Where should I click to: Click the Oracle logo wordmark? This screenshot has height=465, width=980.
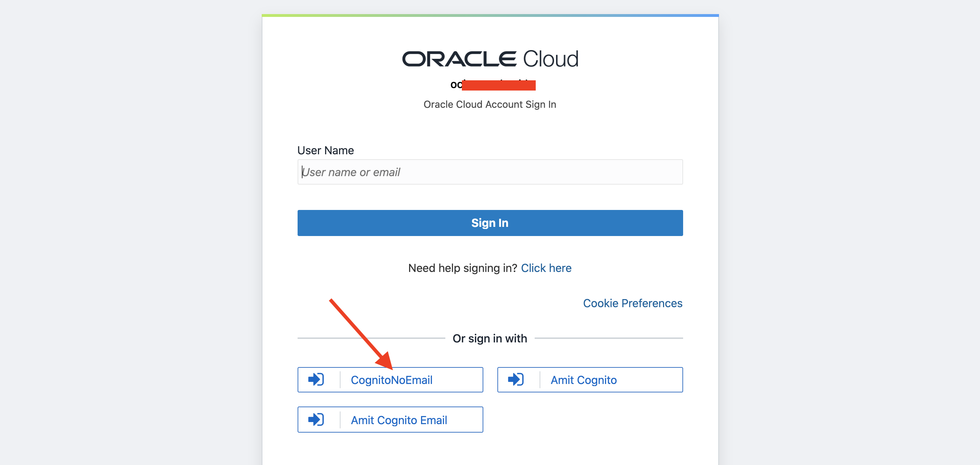click(x=459, y=59)
